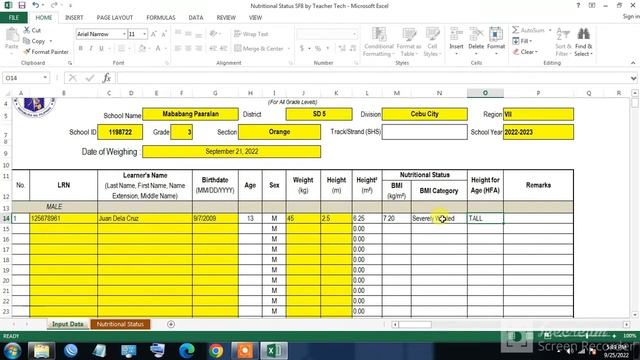Expand the Copy options arrow

click(x=51, y=41)
